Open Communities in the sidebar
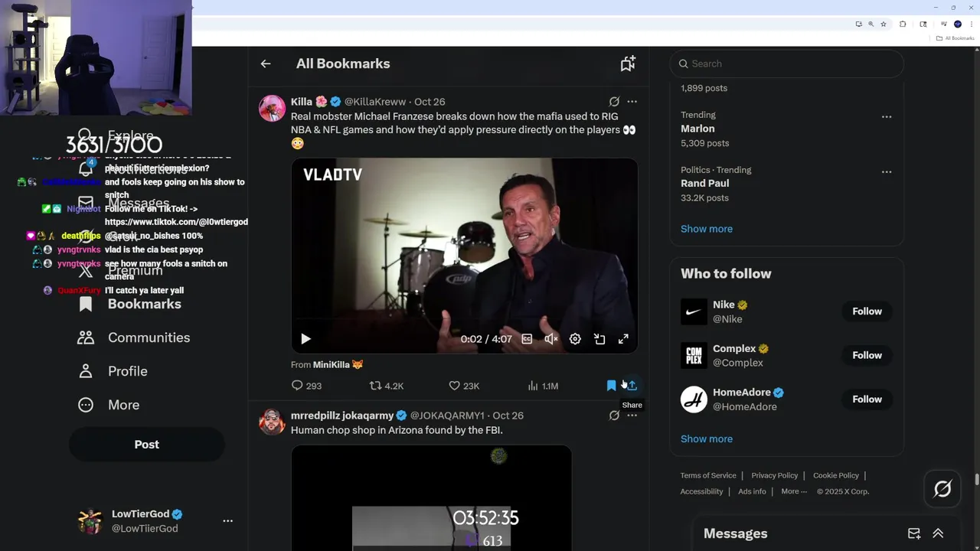Image resolution: width=980 pixels, height=551 pixels. pos(134,337)
